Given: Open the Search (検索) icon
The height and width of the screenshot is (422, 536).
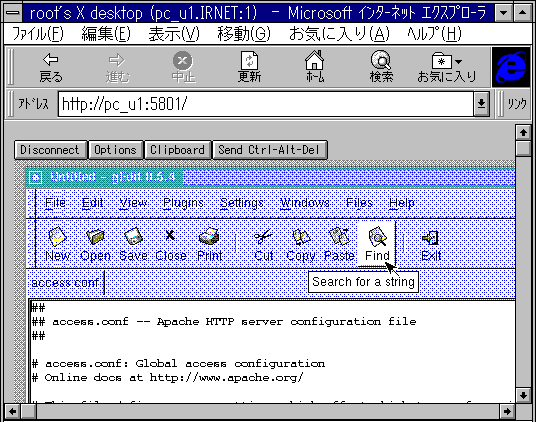Looking at the screenshot, I should tap(381, 60).
